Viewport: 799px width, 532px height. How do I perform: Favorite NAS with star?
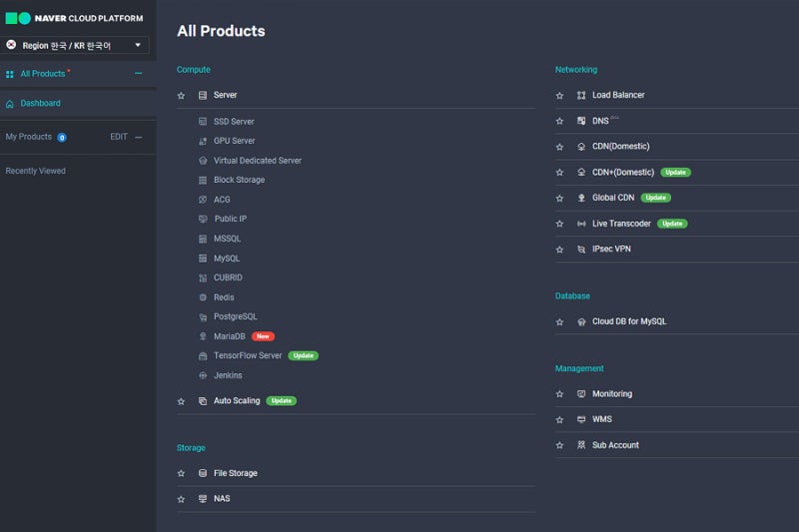point(181,499)
